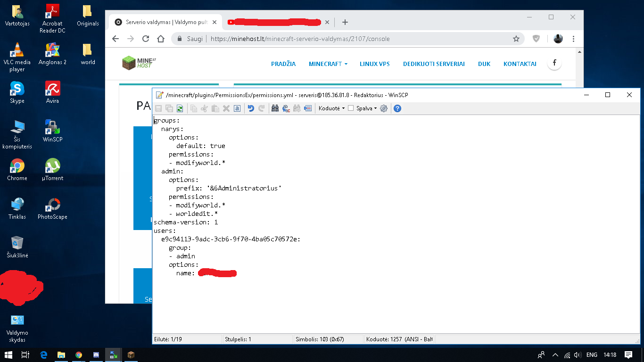Viewport: 644px width, 362px height.
Task: Click the KONTAKTAI link in site navigation
Action: pyautogui.click(x=520, y=64)
